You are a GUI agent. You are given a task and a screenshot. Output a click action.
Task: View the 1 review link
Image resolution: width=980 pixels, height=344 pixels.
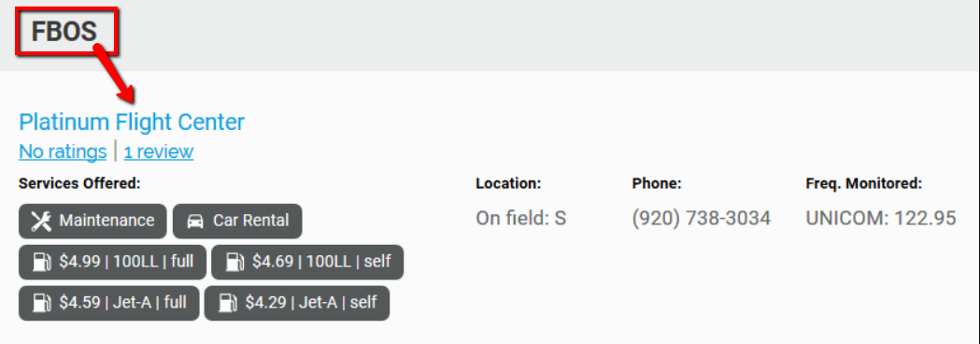pos(159,151)
